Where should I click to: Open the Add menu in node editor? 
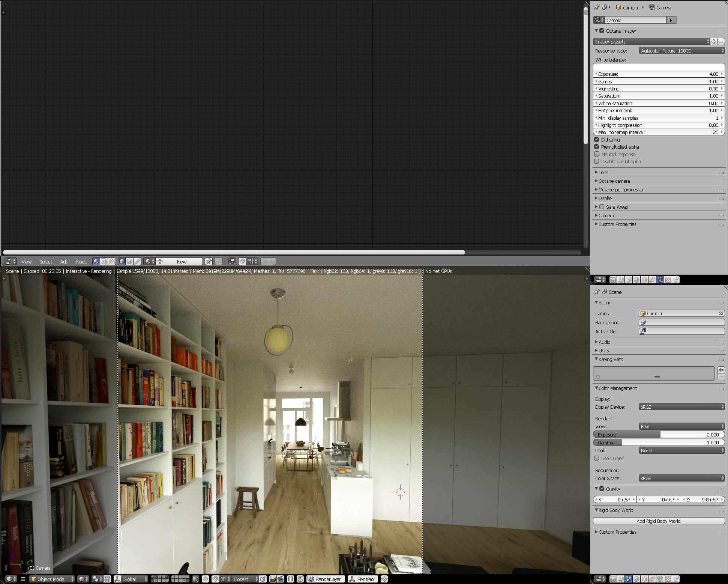click(x=64, y=262)
